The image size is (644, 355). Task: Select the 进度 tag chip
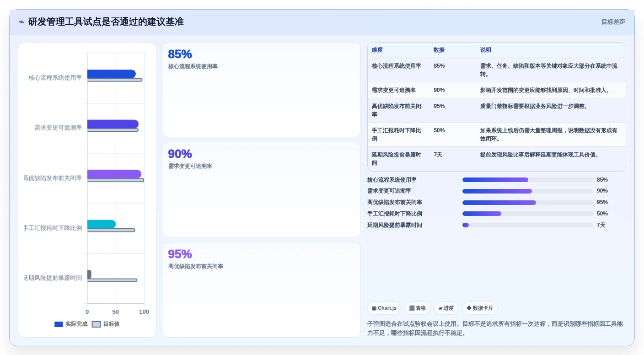[446, 308]
